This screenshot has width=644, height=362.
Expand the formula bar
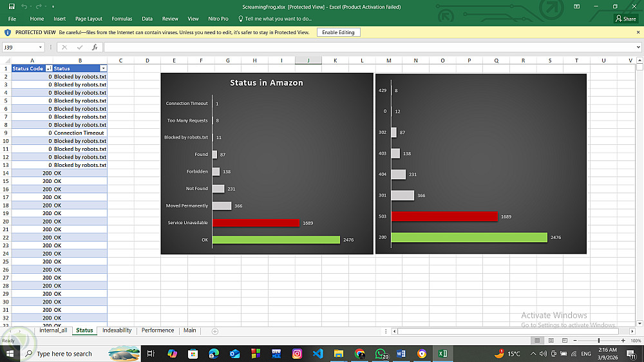click(x=638, y=47)
